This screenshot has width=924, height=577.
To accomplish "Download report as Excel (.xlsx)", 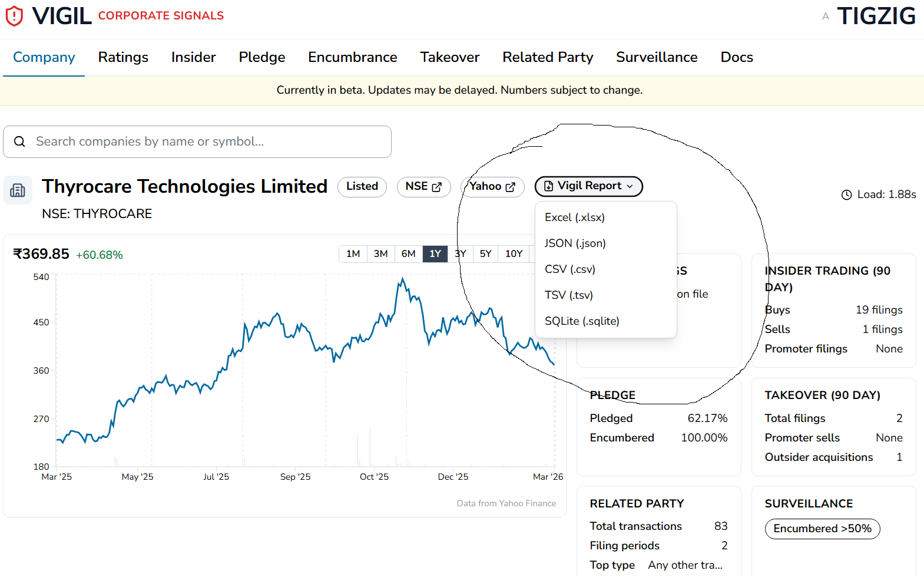I will tap(605, 217).
